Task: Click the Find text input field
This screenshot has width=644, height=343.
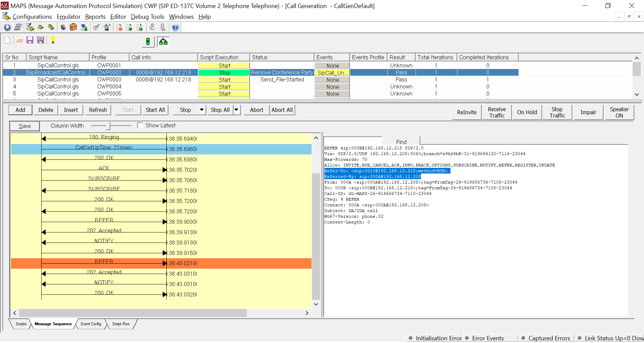Action: 353,141
